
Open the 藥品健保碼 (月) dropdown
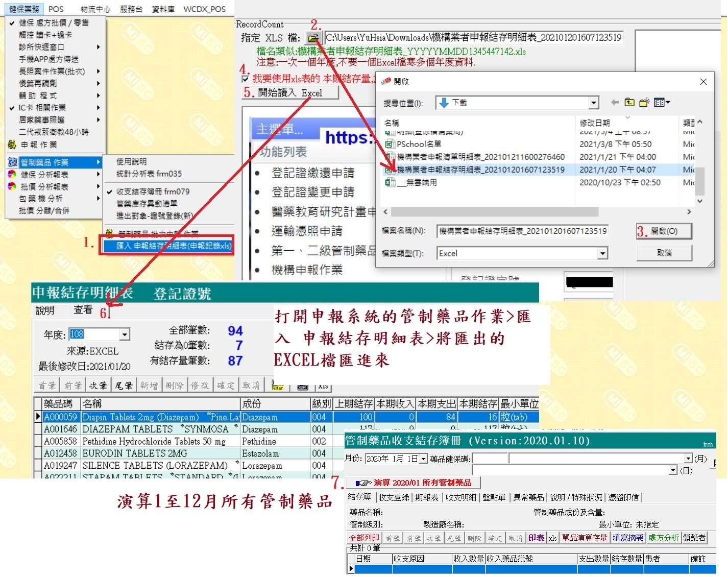[x=688, y=459]
